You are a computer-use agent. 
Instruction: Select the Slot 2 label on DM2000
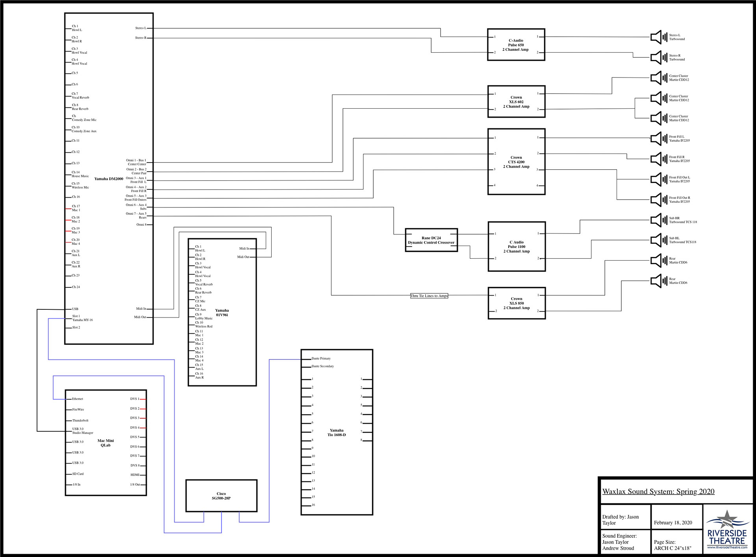point(76,328)
